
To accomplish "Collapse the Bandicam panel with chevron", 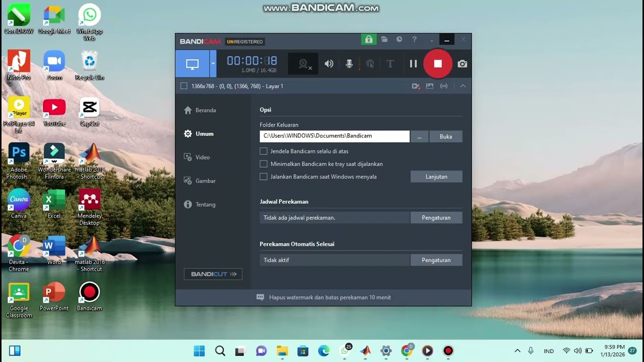I will click(463, 86).
